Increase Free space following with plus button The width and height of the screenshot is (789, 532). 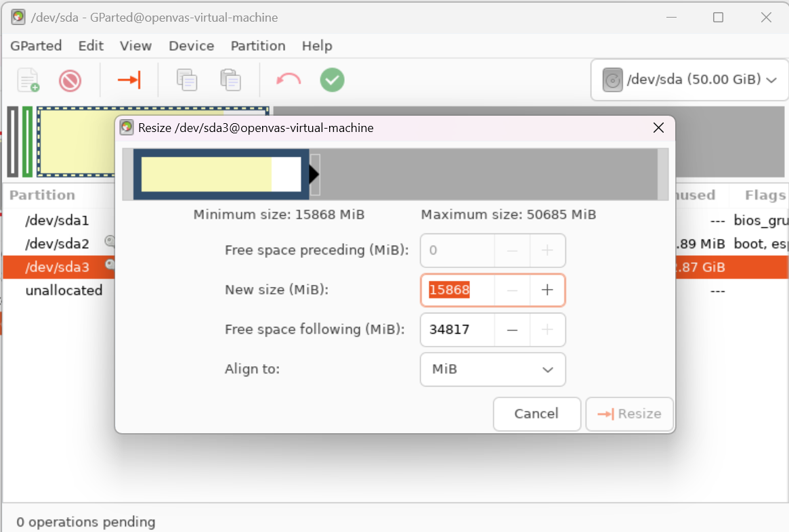pos(547,330)
